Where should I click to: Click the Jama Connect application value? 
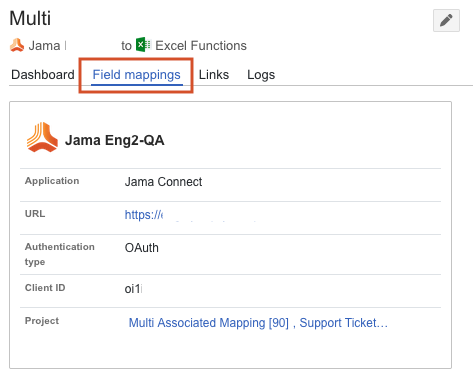pos(163,182)
